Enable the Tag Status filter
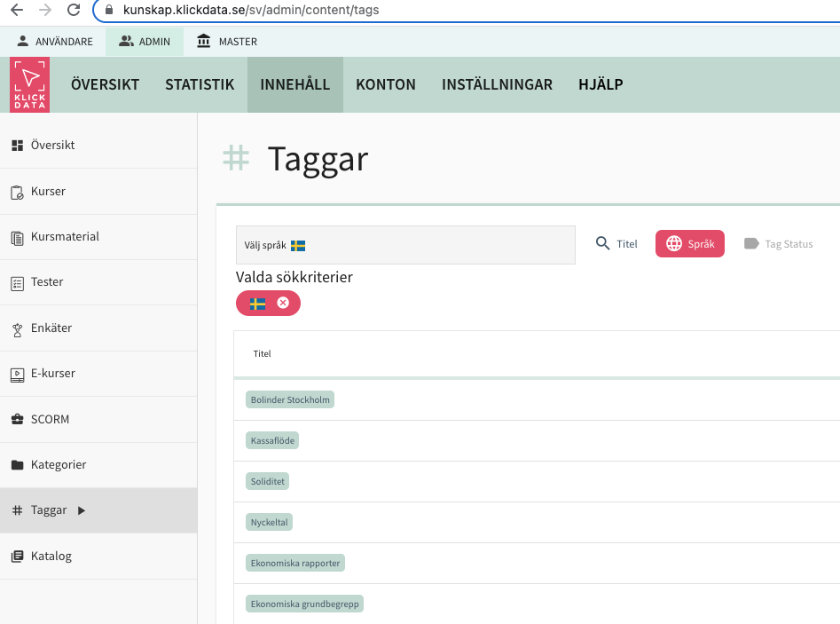The width and height of the screenshot is (840, 624). (x=778, y=243)
